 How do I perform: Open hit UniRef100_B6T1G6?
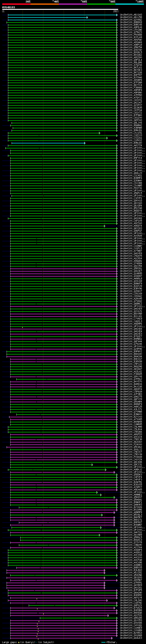coord(131,72)
